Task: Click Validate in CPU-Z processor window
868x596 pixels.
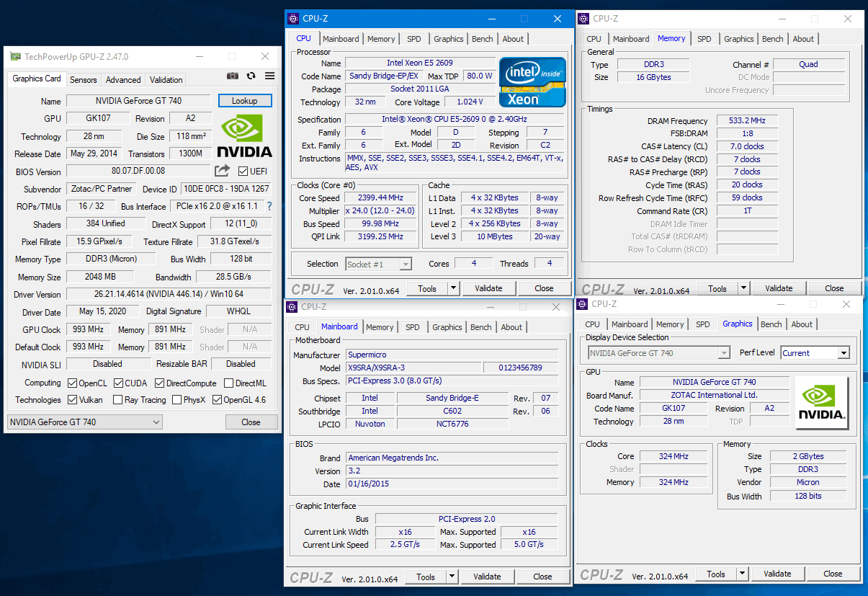Action: click(x=488, y=288)
